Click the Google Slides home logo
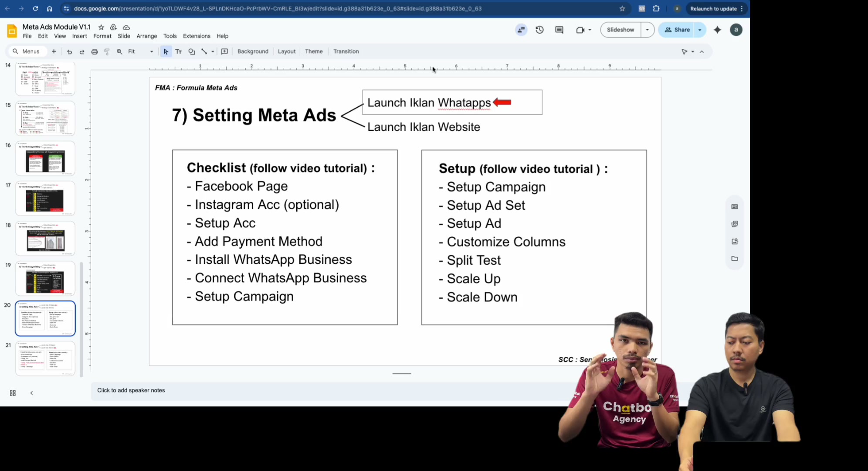 [x=12, y=31]
